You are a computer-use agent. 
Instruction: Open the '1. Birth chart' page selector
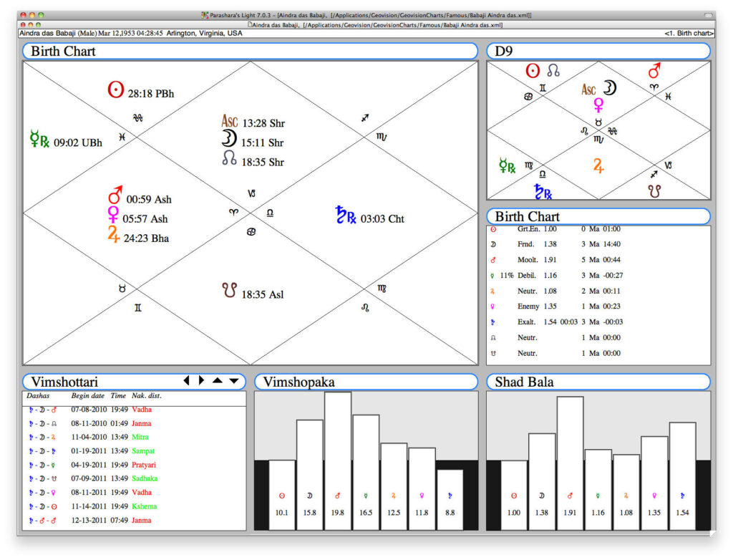tap(689, 33)
